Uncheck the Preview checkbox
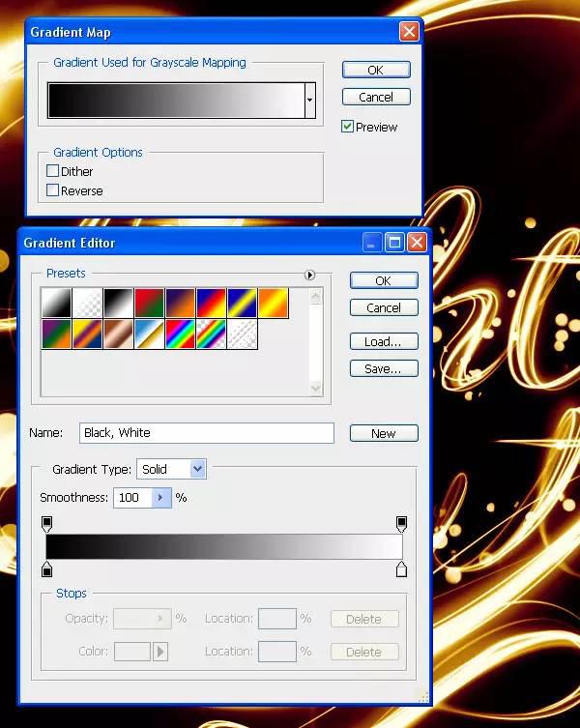The height and width of the screenshot is (728, 580). tap(348, 127)
